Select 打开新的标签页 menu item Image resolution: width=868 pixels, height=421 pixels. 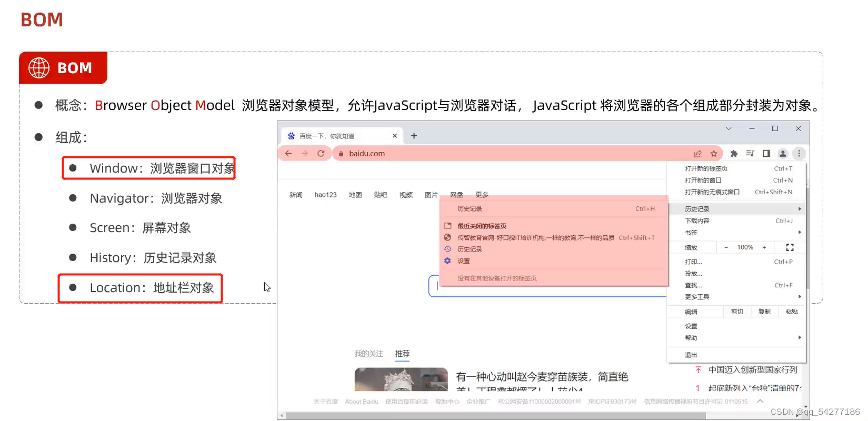[736, 168]
